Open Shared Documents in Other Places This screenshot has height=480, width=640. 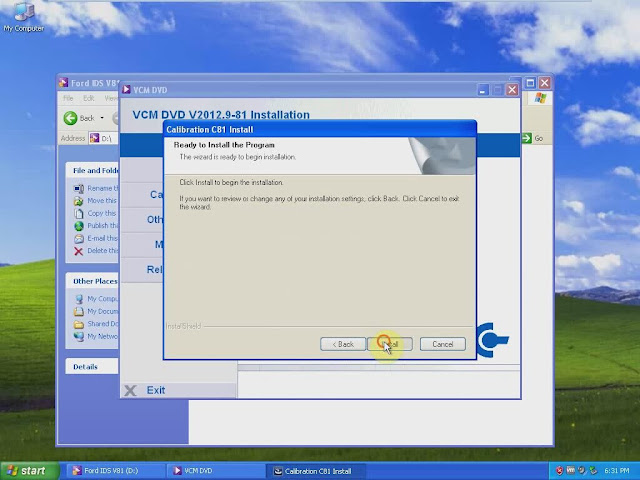[x=103, y=324]
